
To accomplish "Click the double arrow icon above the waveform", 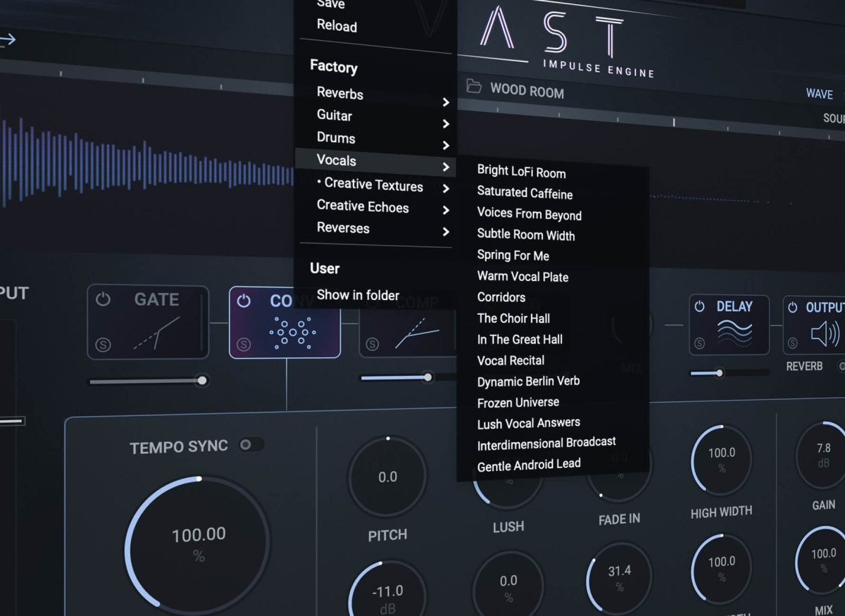I will [7, 39].
